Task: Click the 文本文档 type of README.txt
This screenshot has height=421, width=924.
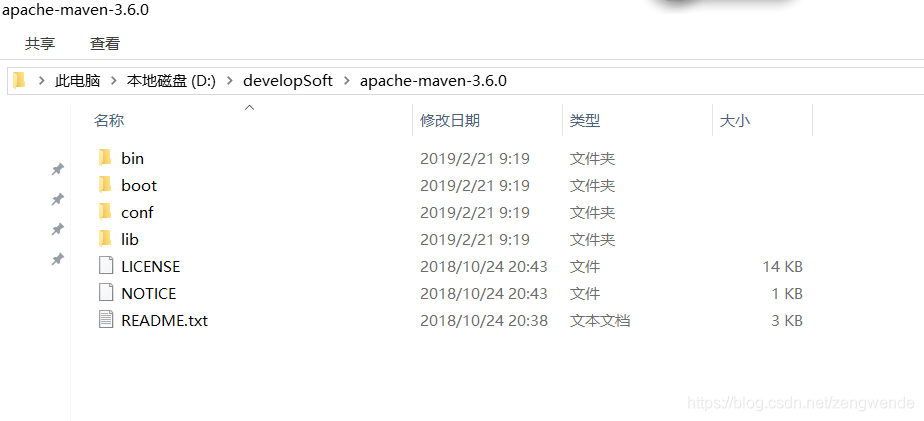Action: pyautogui.click(x=600, y=321)
